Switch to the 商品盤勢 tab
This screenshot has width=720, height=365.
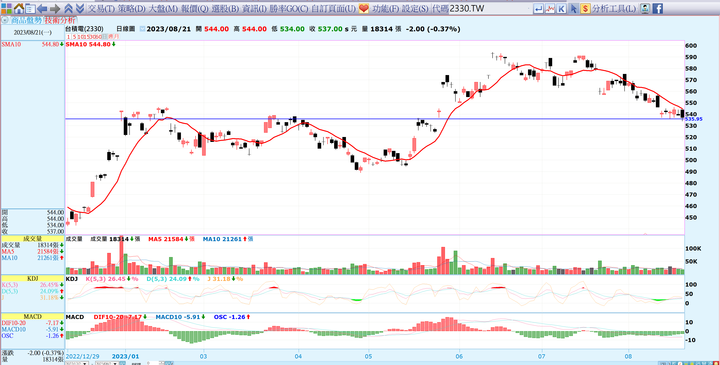click(26, 20)
